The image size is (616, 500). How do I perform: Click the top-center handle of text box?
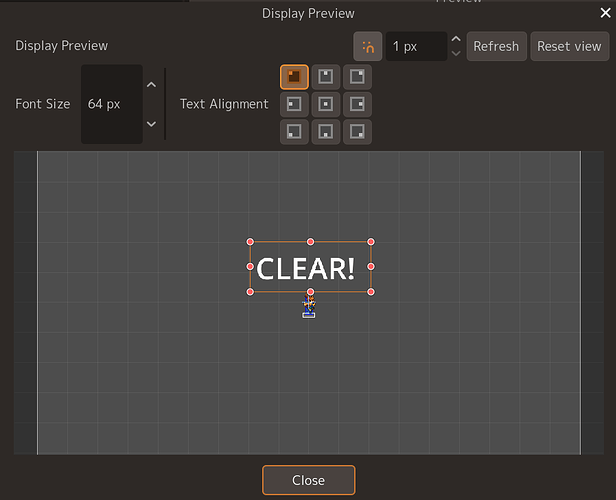tap(310, 242)
